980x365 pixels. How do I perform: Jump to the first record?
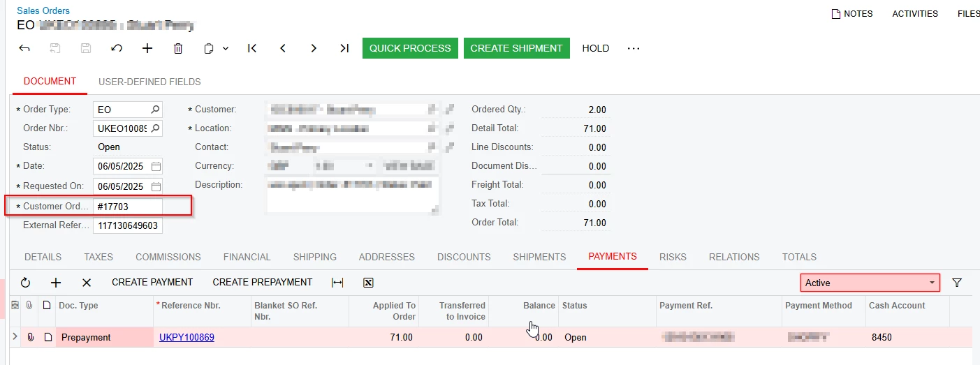[x=252, y=48]
